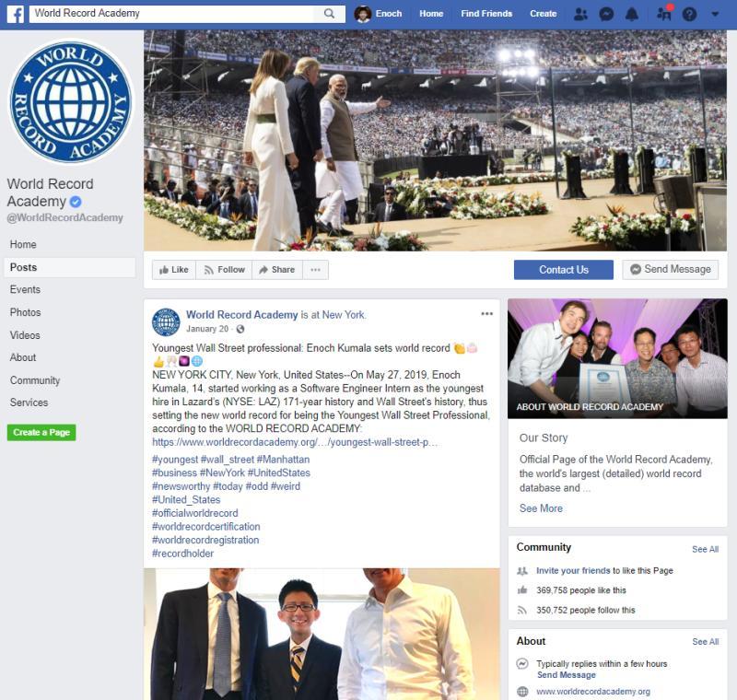Click the blue verified badge
The height and width of the screenshot is (700, 737).
coord(76,202)
